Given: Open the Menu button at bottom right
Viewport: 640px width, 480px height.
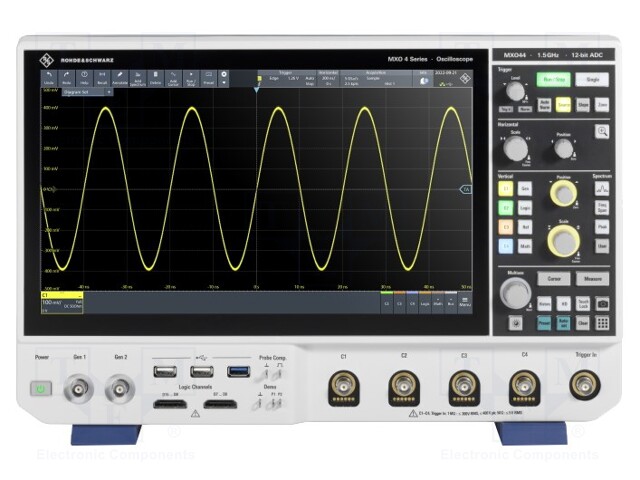Looking at the screenshot, I should click(x=465, y=301).
